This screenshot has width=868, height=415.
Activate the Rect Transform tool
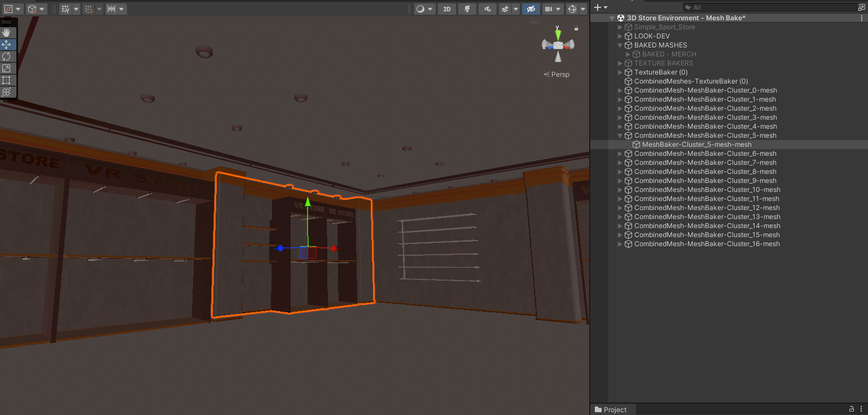pyautogui.click(x=7, y=80)
